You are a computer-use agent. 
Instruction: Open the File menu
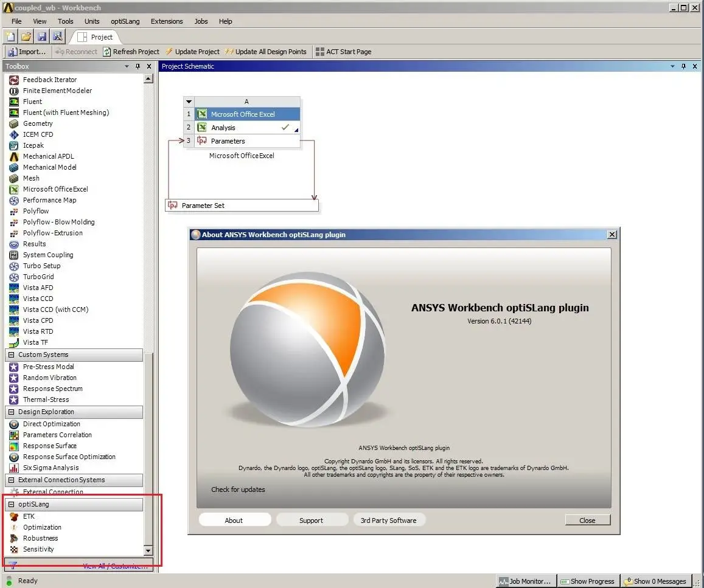coord(16,21)
